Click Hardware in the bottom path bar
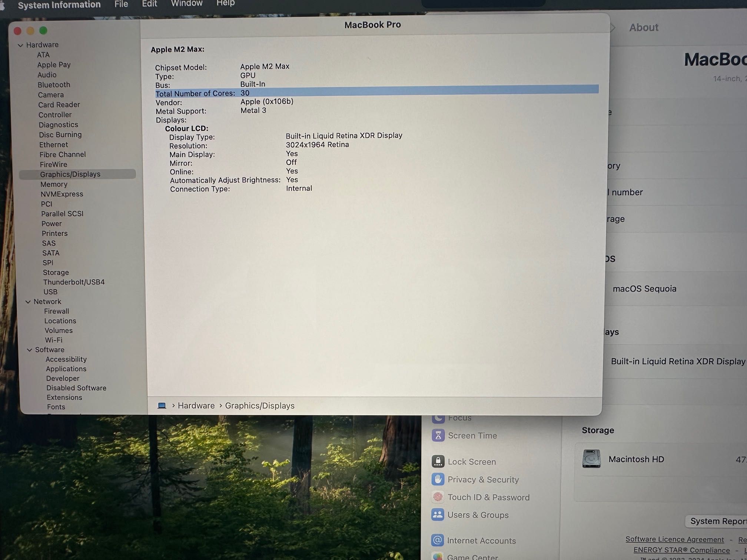747x560 pixels. (196, 406)
